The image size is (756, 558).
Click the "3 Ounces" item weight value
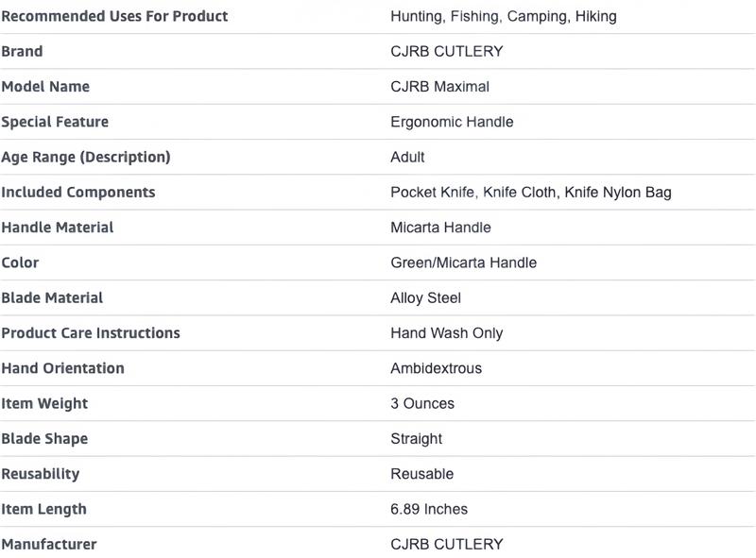(x=421, y=403)
